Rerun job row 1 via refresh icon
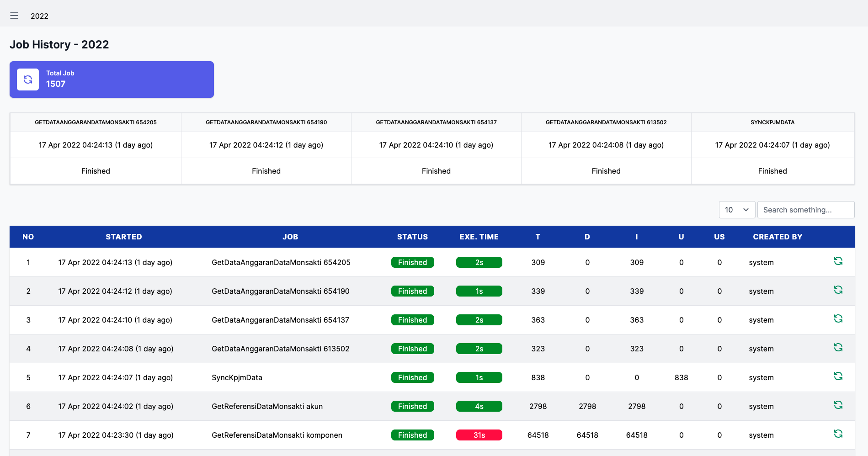The image size is (868, 456). click(x=838, y=261)
